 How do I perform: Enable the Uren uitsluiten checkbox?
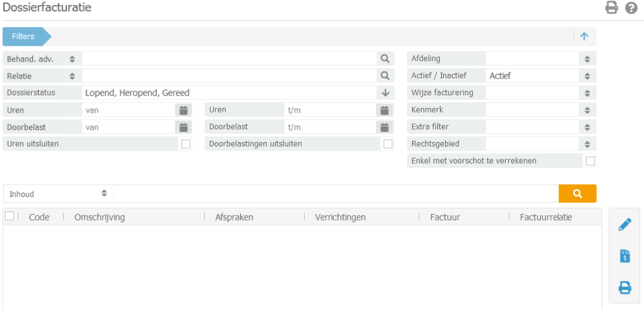pyautogui.click(x=185, y=144)
